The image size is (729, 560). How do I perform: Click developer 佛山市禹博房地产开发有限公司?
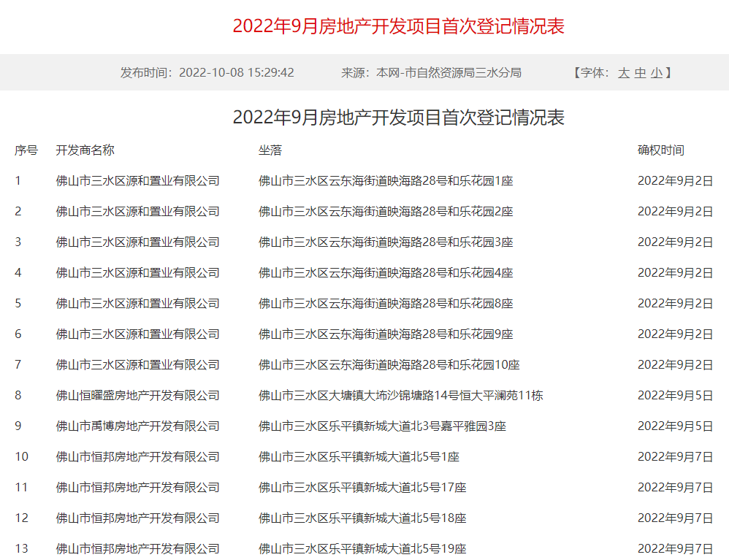coord(137,426)
